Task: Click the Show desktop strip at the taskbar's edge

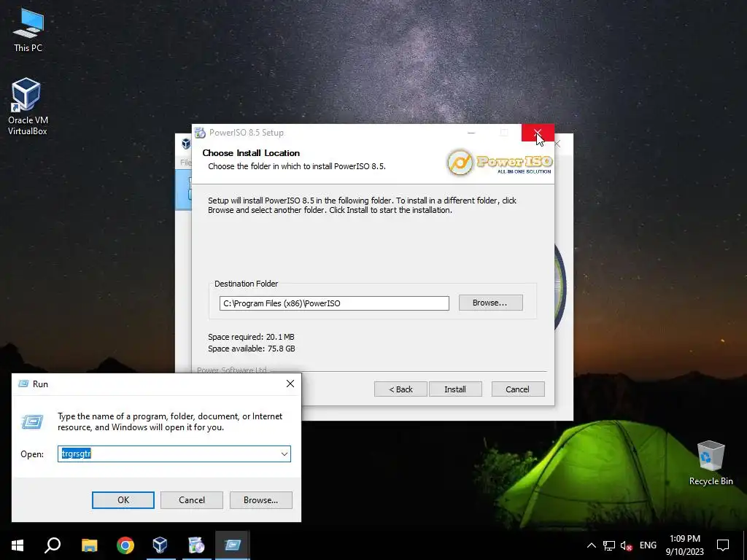Action: 745,545
